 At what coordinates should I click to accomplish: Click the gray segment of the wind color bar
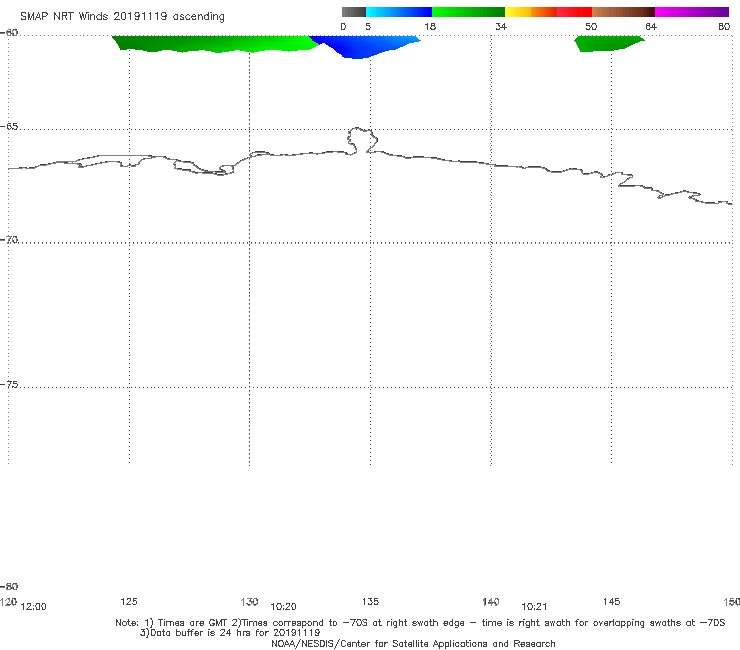click(x=353, y=12)
